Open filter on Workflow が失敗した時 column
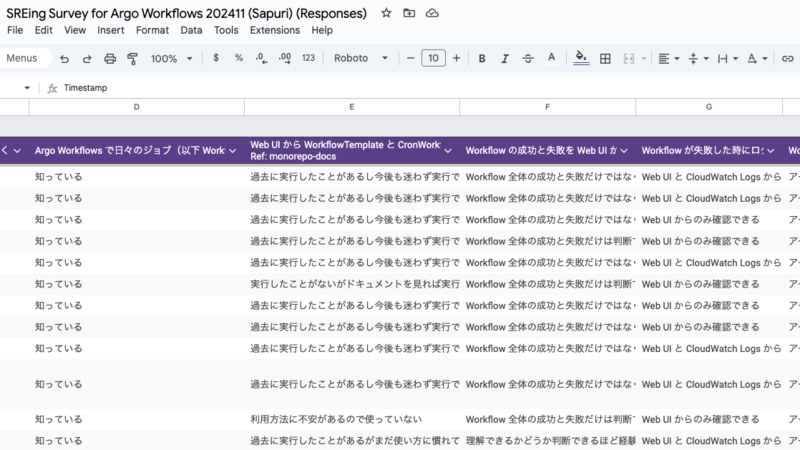 click(770, 151)
